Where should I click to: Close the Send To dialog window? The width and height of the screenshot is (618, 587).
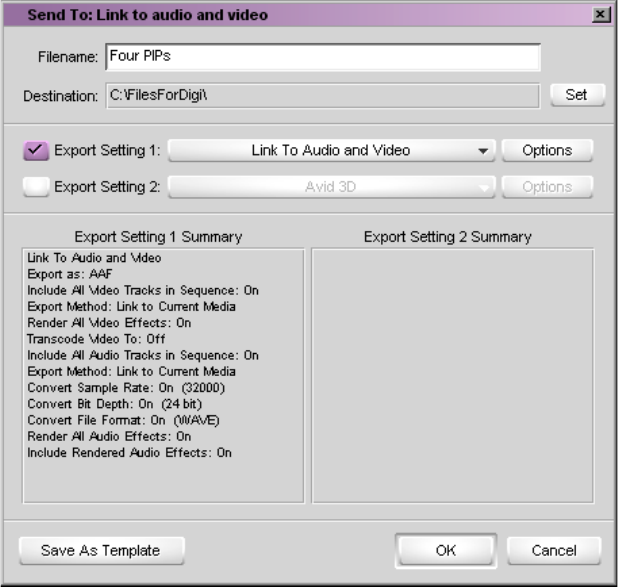[x=600, y=15]
